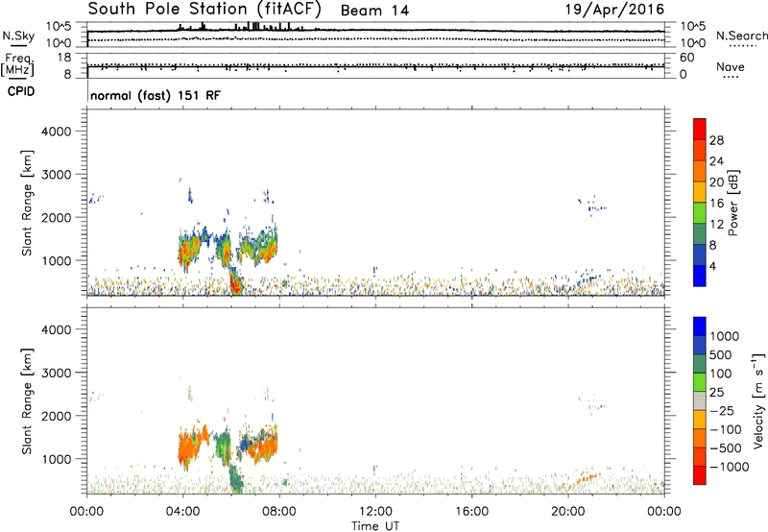Click the Slant Range [km] title of the velocity panel
Screen dimensions: 768x532
(x=27, y=401)
